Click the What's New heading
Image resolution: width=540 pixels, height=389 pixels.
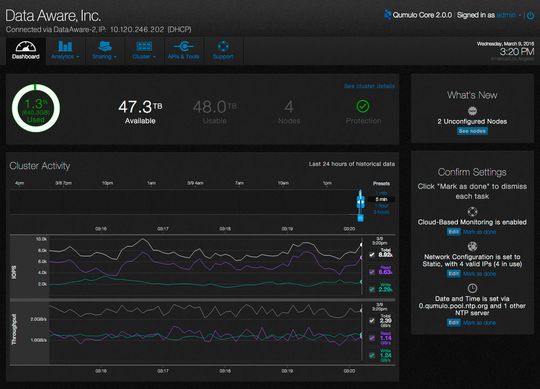click(x=472, y=95)
